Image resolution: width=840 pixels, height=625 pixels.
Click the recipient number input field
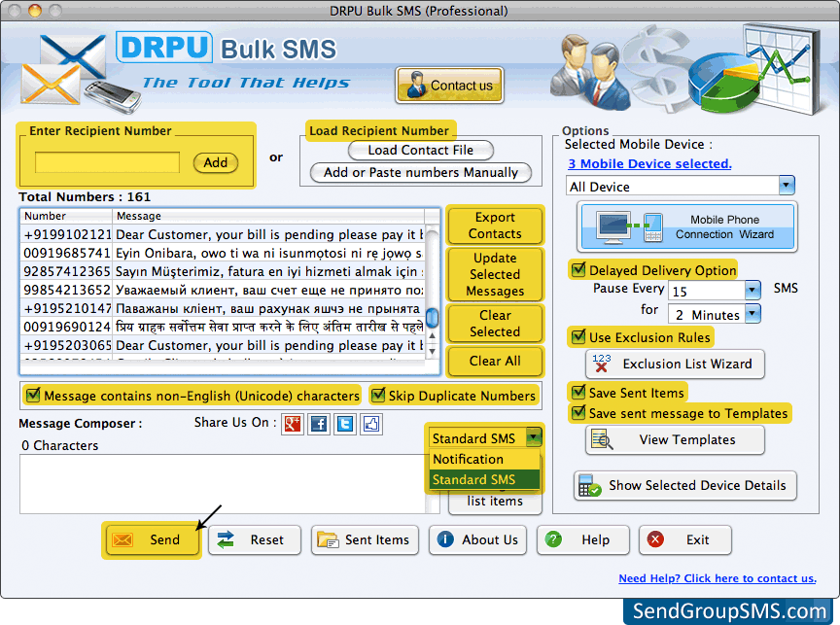107,162
